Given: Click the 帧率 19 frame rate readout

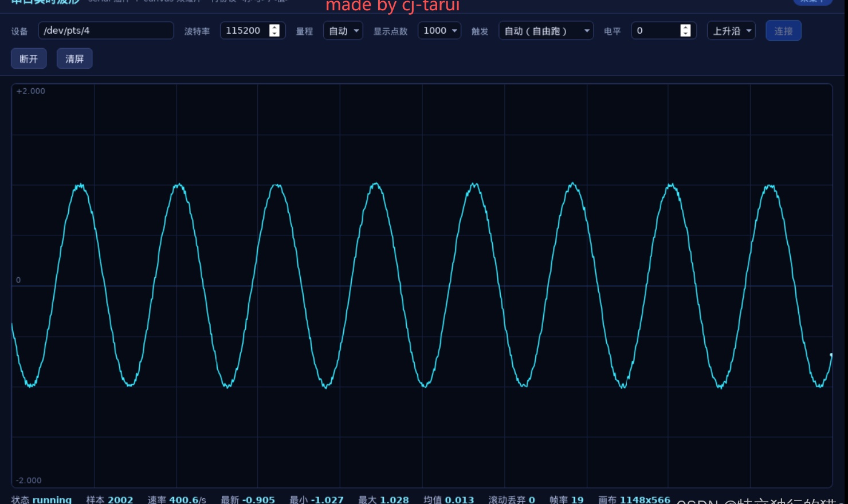Looking at the screenshot, I should coord(566,499).
